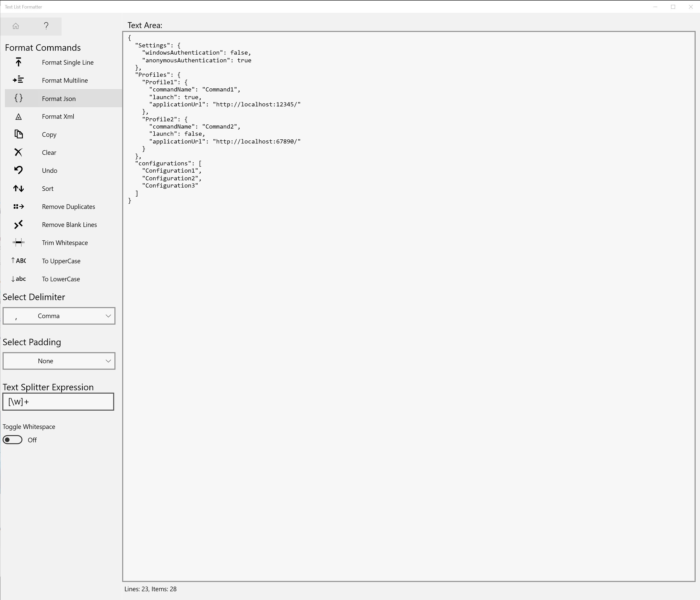This screenshot has width=700, height=600.
Task: Click the Format Multiline icon
Action: click(x=19, y=80)
